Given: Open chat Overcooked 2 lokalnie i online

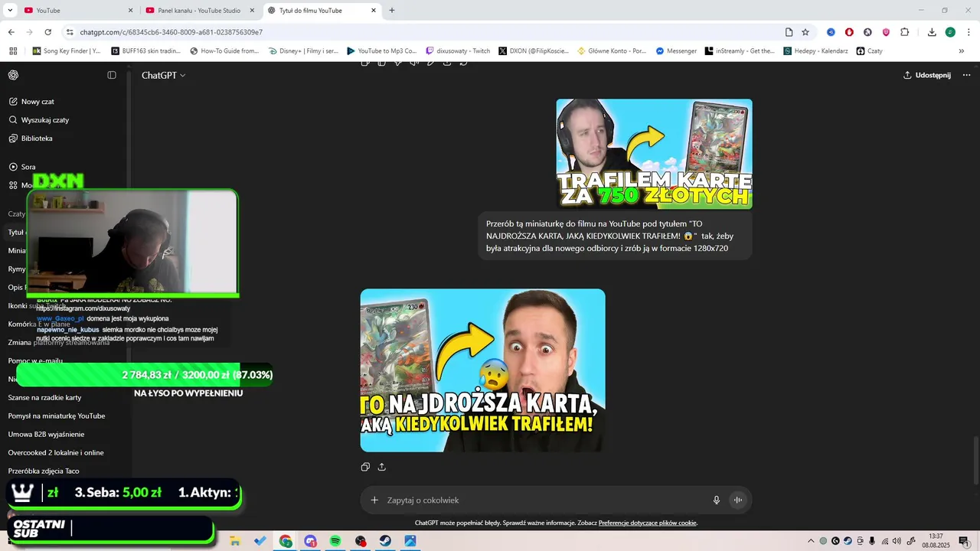Looking at the screenshot, I should point(56,453).
